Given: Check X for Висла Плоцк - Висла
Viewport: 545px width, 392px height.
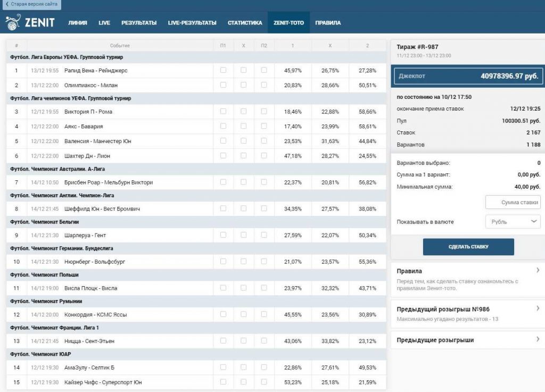Looking at the screenshot, I should tap(244, 288).
